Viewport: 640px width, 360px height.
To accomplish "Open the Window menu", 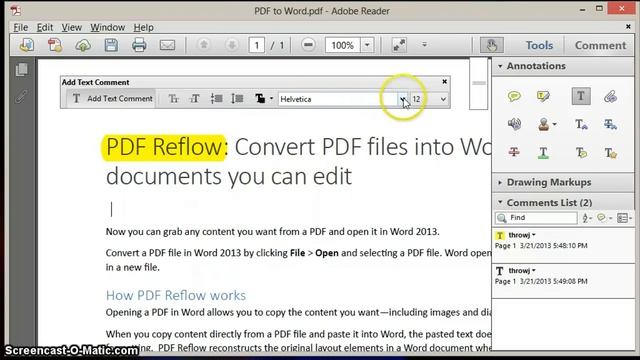I will tap(107, 27).
